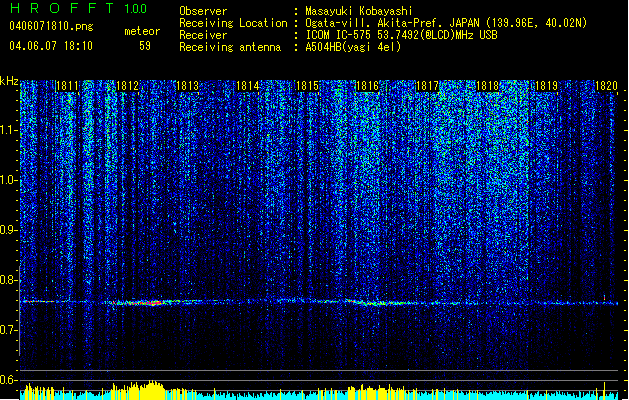The image size is (629, 400).
Task: Click the 0.8 frequency axis label
Action: [x=9, y=280]
